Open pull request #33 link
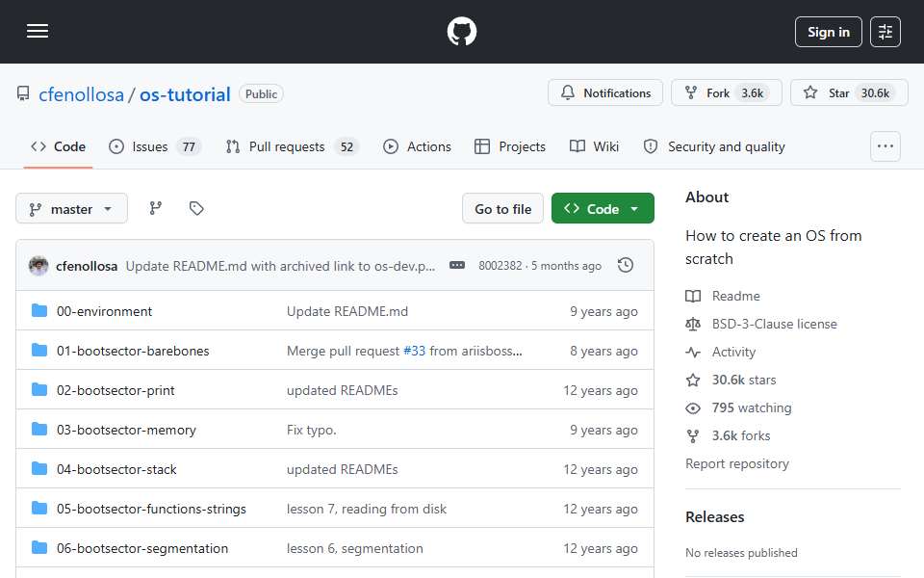This screenshot has width=924, height=578. 414,351
